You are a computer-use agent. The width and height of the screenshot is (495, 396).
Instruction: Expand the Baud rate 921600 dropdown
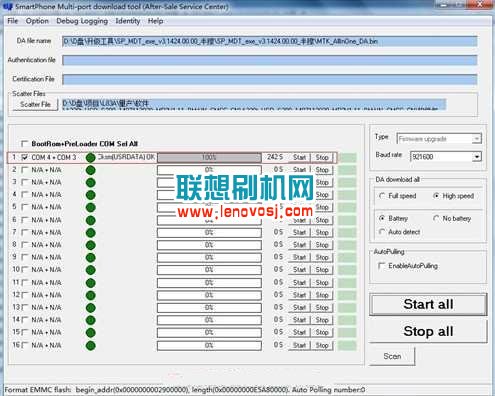click(477, 157)
